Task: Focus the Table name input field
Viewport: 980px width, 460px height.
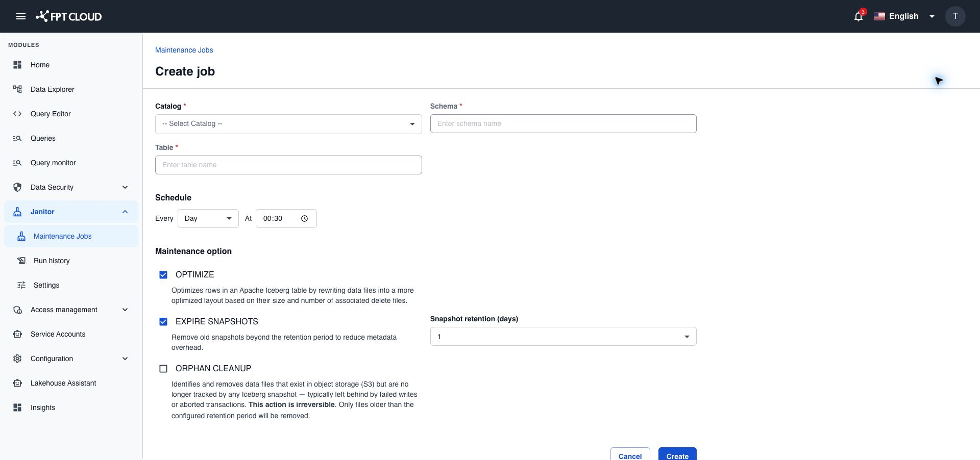Action: point(288,165)
